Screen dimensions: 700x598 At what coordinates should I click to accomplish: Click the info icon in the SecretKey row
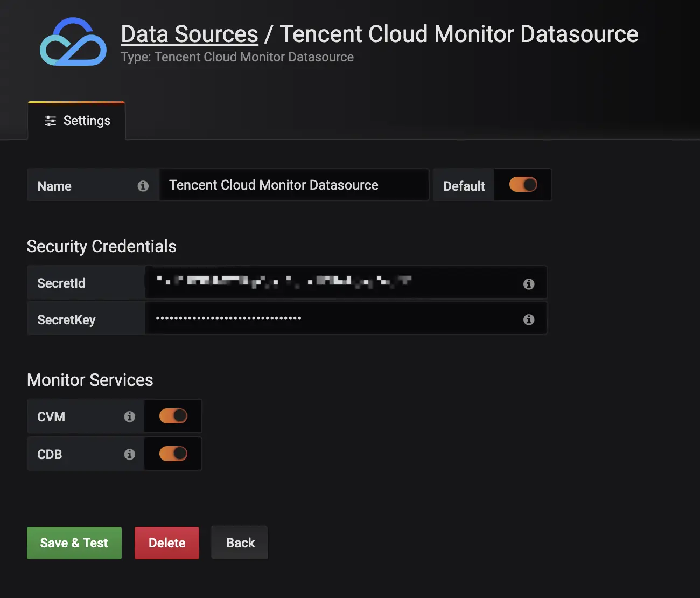(x=529, y=319)
